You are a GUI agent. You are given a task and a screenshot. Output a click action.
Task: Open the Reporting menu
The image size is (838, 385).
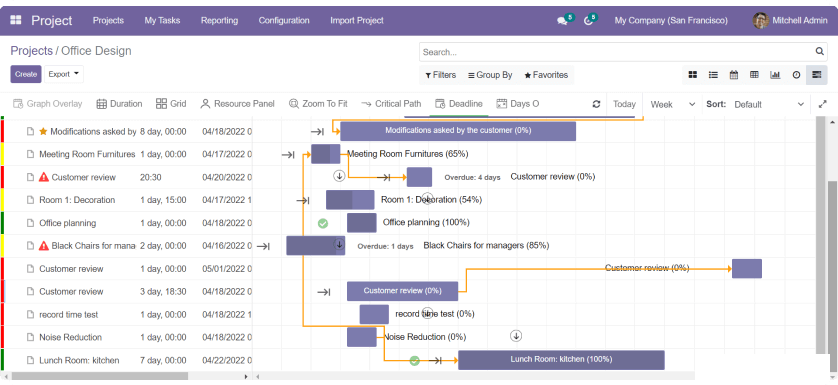click(x=219, y=20)
